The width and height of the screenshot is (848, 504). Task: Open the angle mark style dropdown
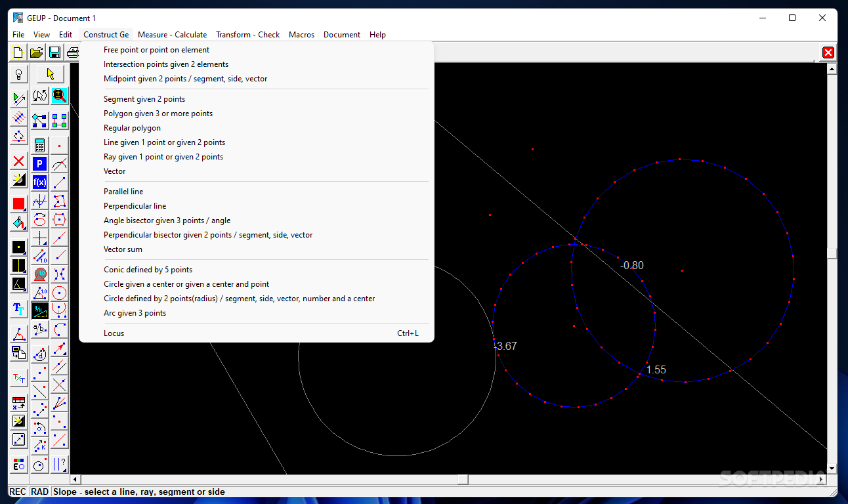(18, 284)
